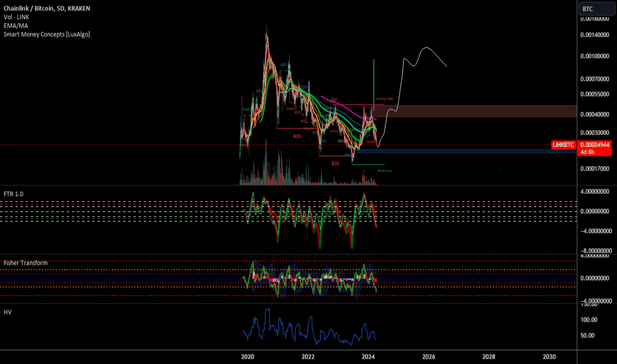The width and height of the screenshot is (617, 364).
Task: Click the 4d 8h bar countdown
Action: coord(587,152)
